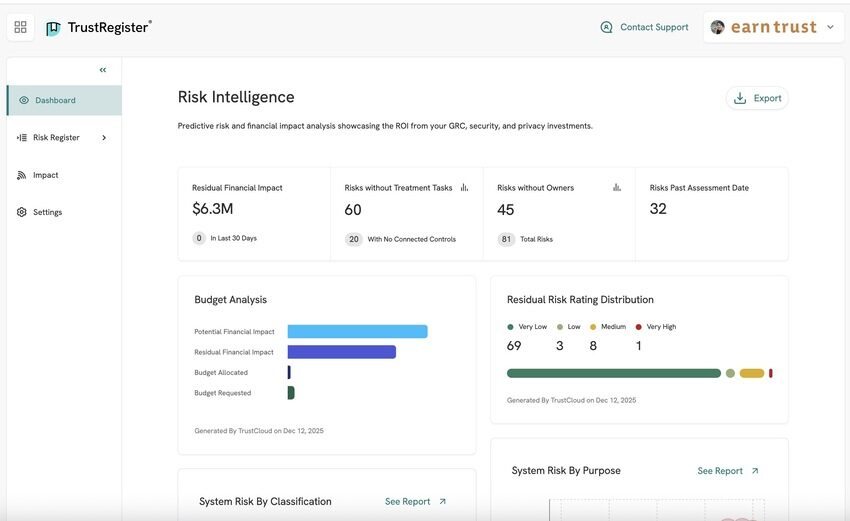
Task: Click the 69 Very Low count
Action: (514, 346)
